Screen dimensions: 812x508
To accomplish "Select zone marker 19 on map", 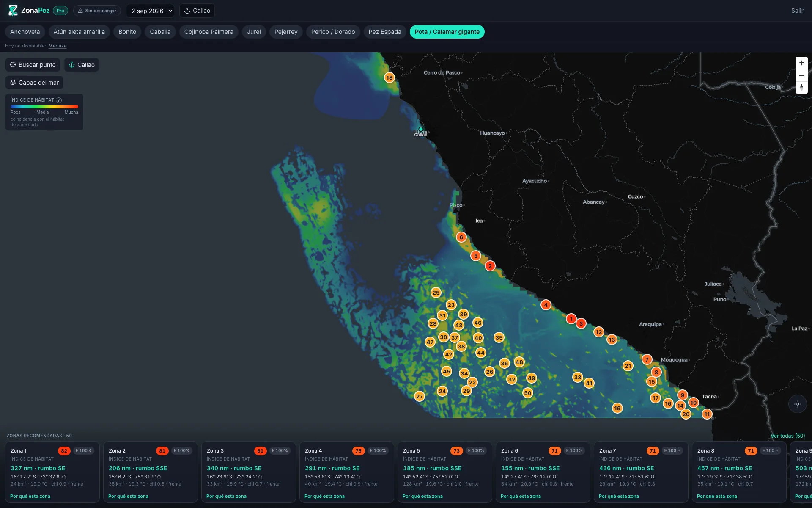I will tap(617, 408).
